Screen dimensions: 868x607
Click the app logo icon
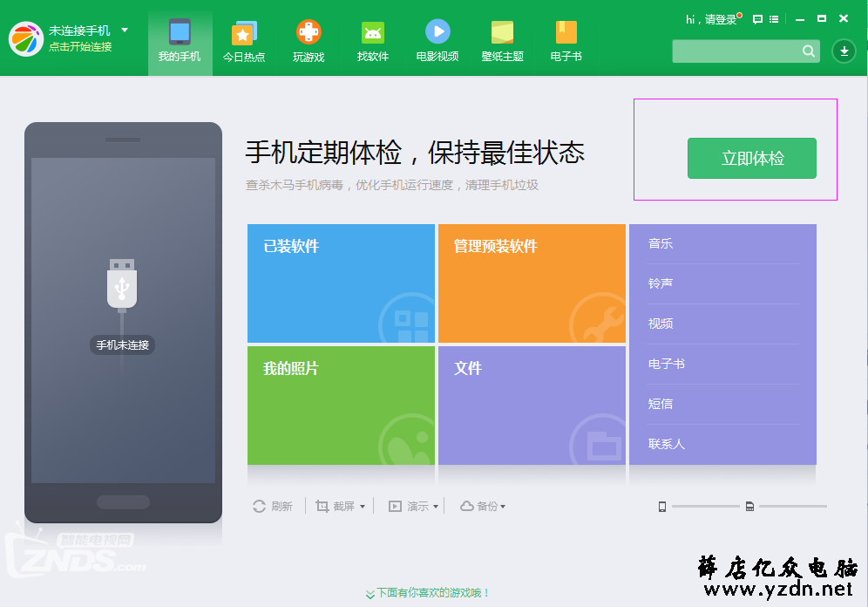(x=26, y=38)
